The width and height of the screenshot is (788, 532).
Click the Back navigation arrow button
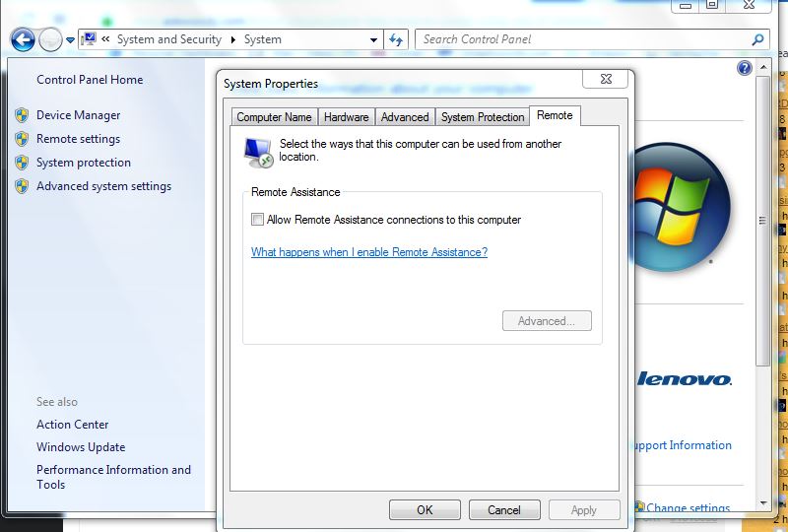point(23,39)
